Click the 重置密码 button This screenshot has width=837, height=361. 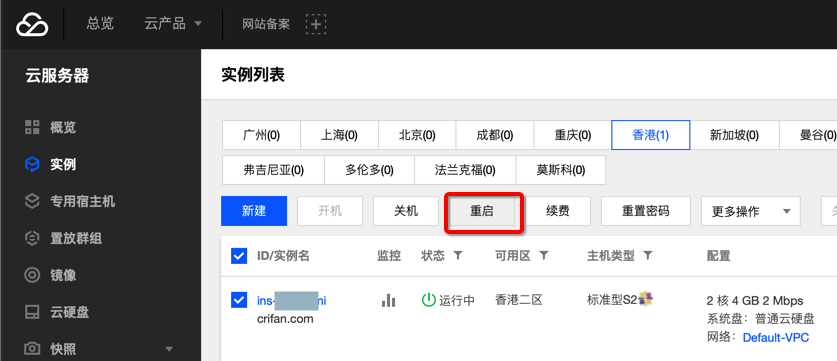(646, 211)
